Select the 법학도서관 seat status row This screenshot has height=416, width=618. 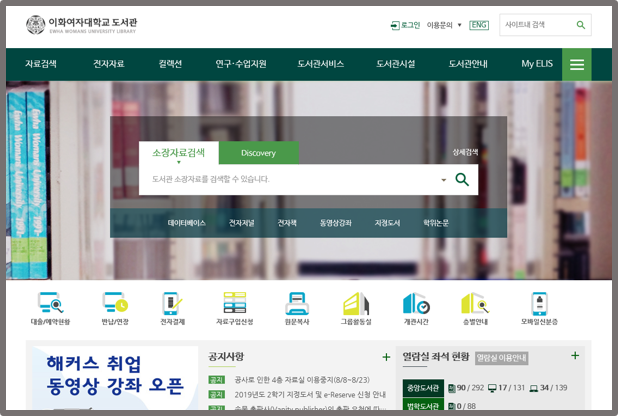423,405
